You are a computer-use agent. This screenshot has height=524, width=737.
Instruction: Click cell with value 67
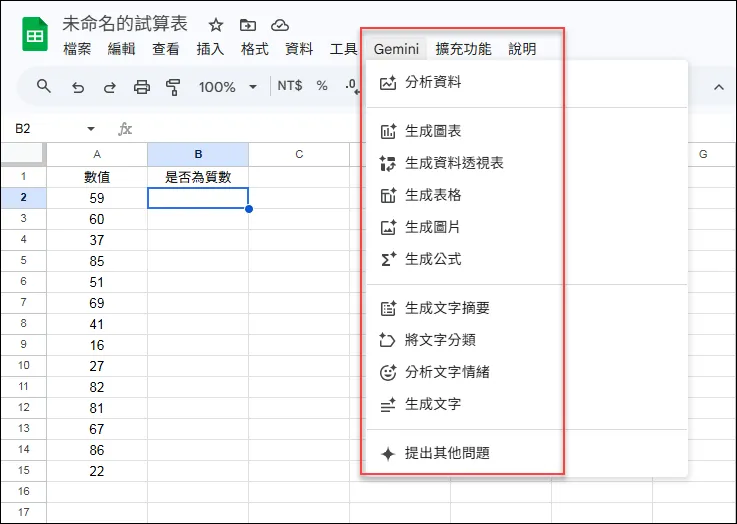point(97,429)
